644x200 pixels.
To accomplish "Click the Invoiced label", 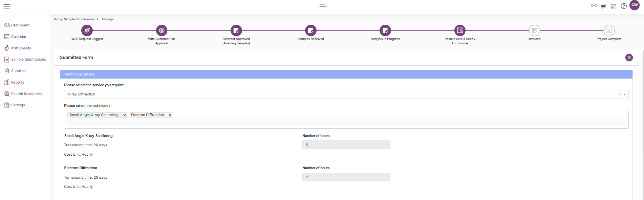I will coord(534,39).
